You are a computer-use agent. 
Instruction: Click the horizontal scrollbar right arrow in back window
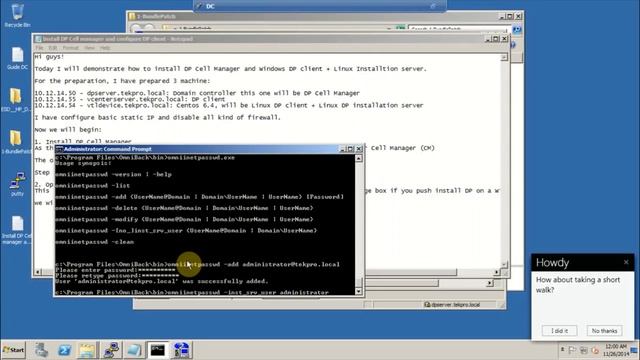pos(489,283)
